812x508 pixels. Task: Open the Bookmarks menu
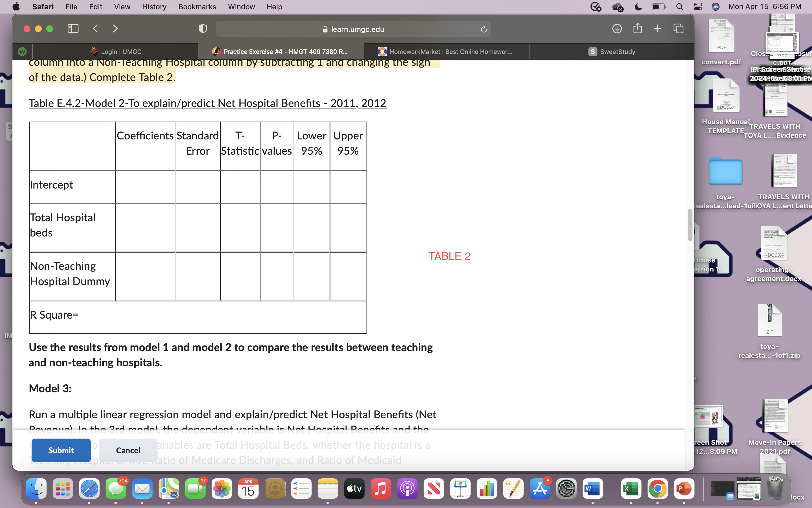197,7
